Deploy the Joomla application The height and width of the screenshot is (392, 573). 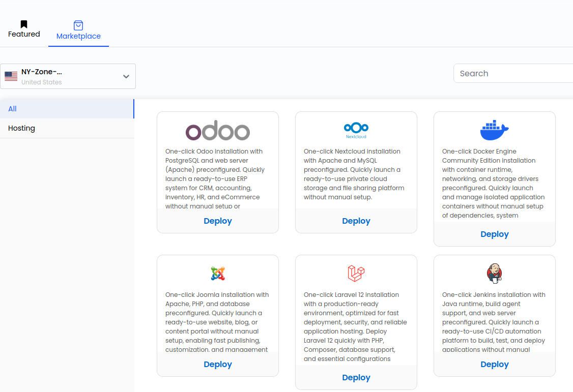click(x=218, y=364)
